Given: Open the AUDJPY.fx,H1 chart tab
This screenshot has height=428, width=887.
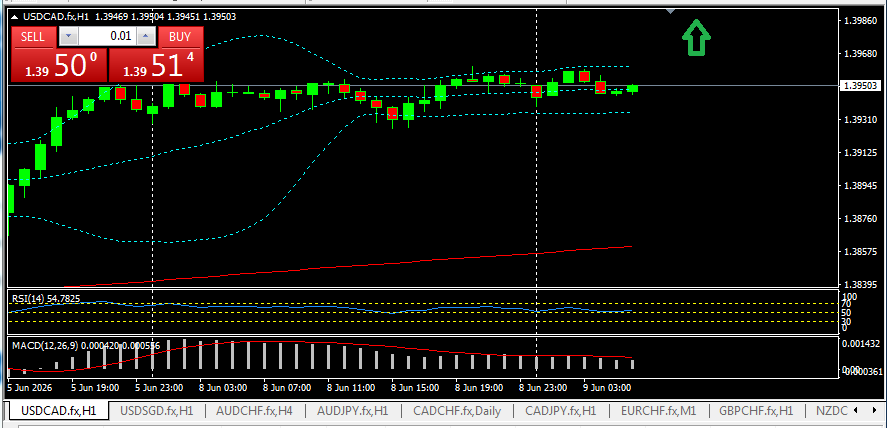Looking at the screenshot, I should (352, 410).
